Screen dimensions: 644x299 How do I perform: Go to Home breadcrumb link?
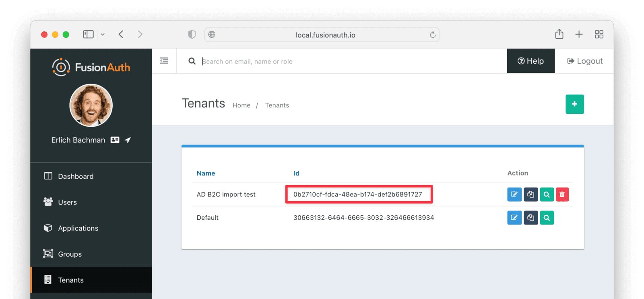pos(241,105)
